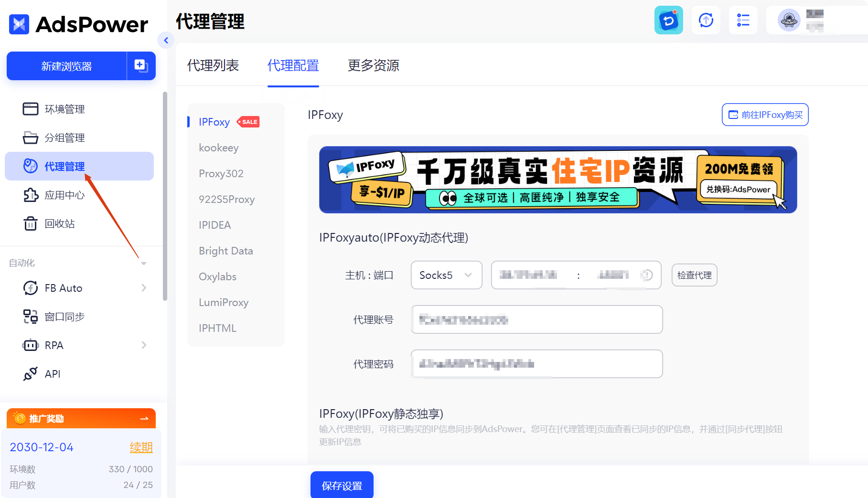
Task: Click the 保存设置 button
Action: click(342, 485)
